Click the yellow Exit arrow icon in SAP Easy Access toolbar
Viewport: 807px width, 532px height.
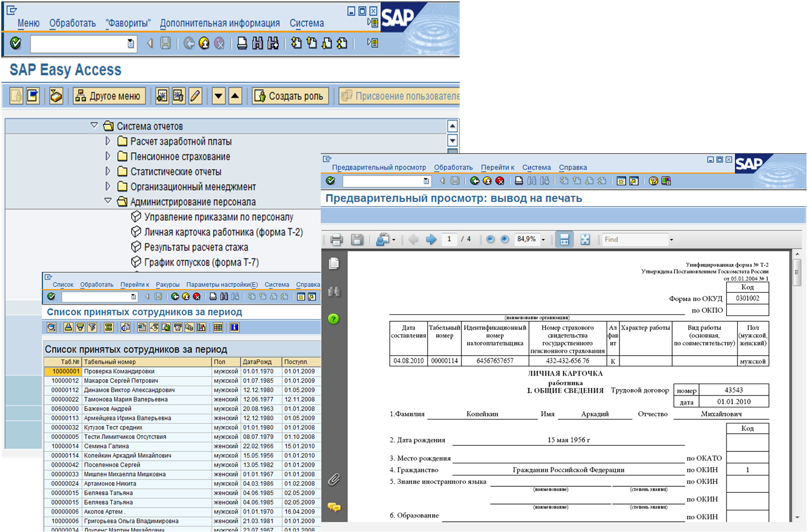[204, 44]
